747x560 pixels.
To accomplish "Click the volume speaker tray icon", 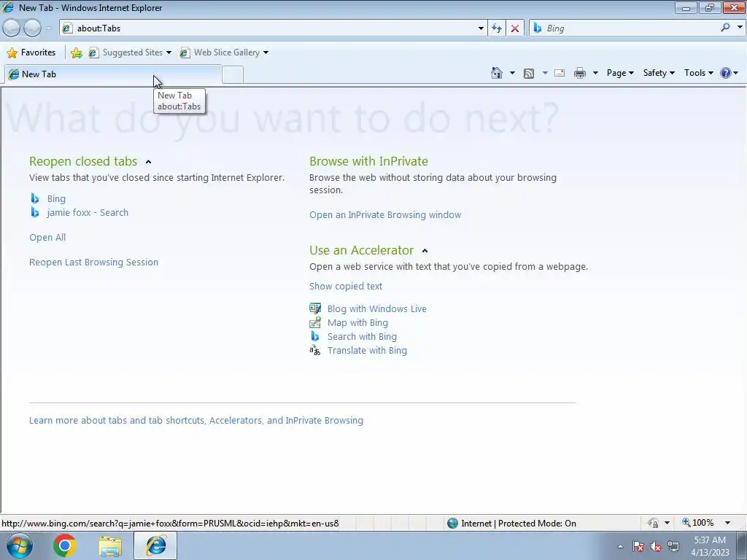I will (x=656, y=546).
